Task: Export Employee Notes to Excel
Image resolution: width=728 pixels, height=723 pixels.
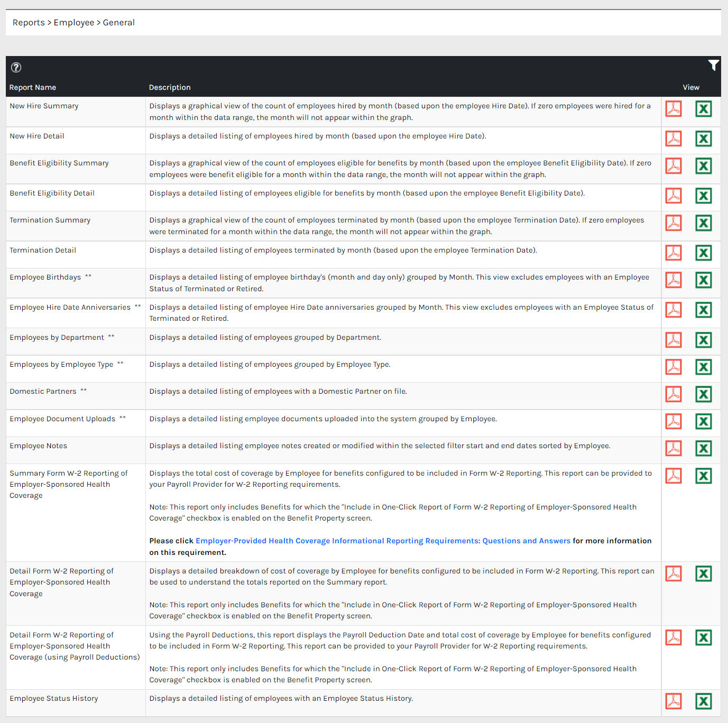Action: (703, 449)
